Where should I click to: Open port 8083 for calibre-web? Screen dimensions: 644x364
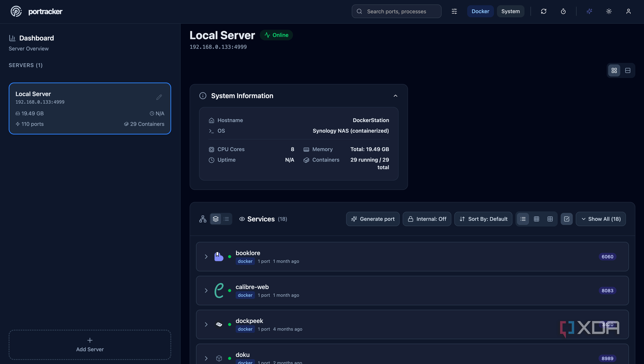(x=607, y=291)
